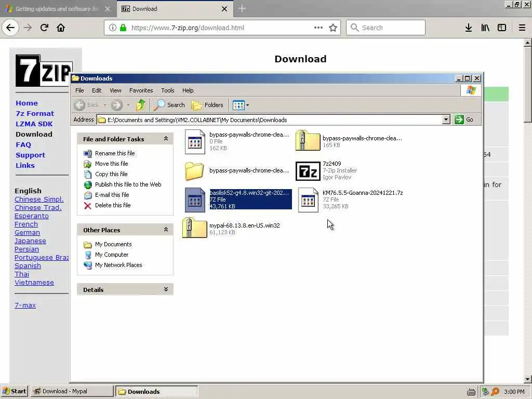This screenshot has width=532, height=399.
Task: Go back in Firefox toolbar
Action: point(10,28)
